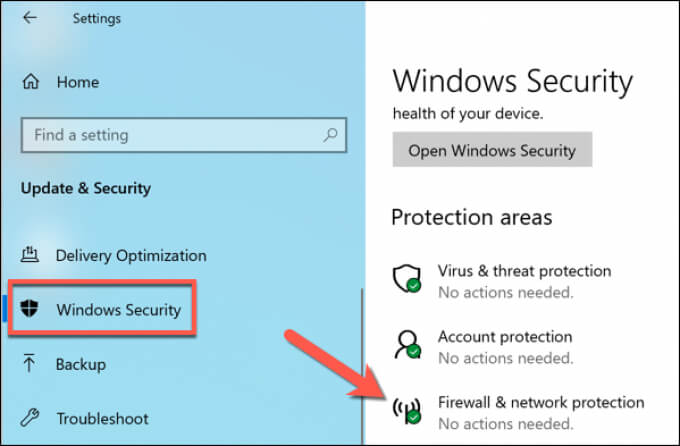Open the Home settings page
This screenshot has height=446, width=680.
click(x=77, y=84)
